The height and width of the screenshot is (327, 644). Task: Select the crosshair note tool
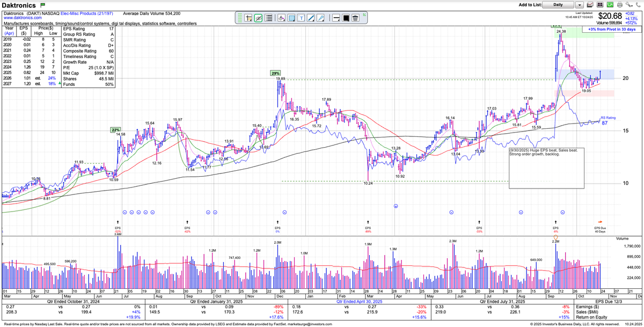click(x=248, y=18)
